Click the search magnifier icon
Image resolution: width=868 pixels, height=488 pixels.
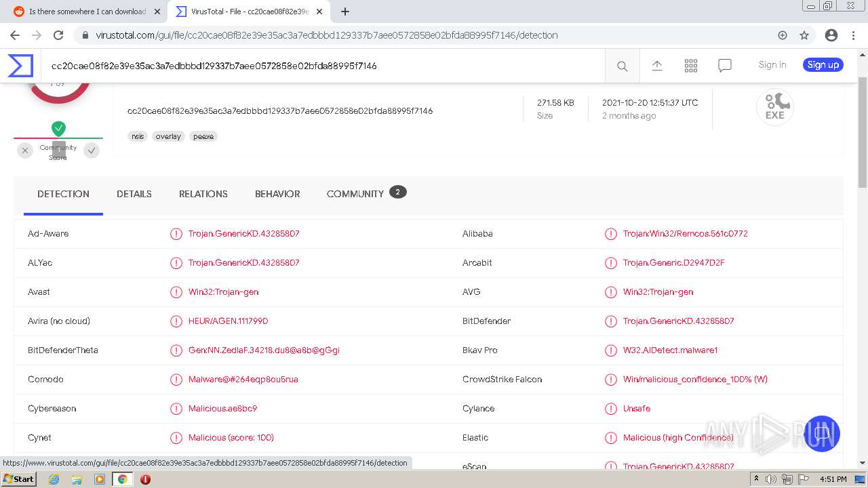pos(622,66)
